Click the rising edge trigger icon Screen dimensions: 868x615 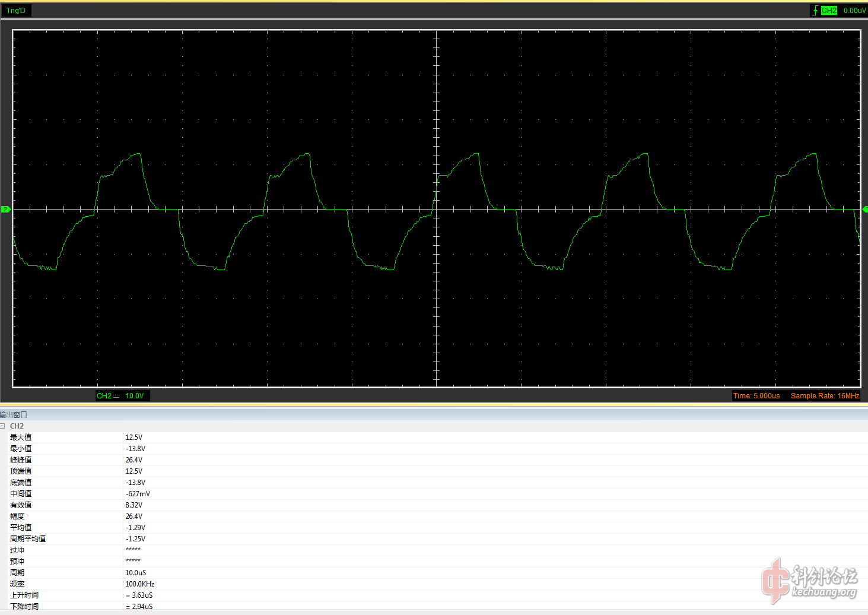click(x=815, y=10)
